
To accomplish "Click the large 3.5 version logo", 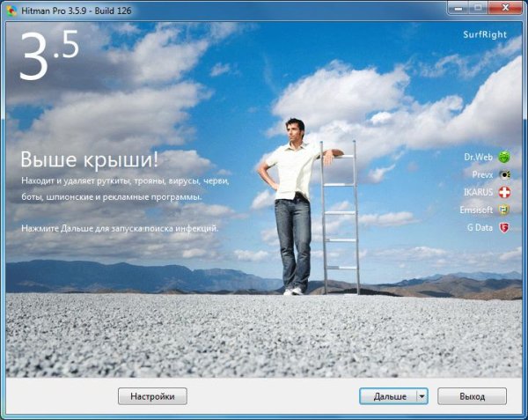I will pyautogui.click(x=49, y=55).
